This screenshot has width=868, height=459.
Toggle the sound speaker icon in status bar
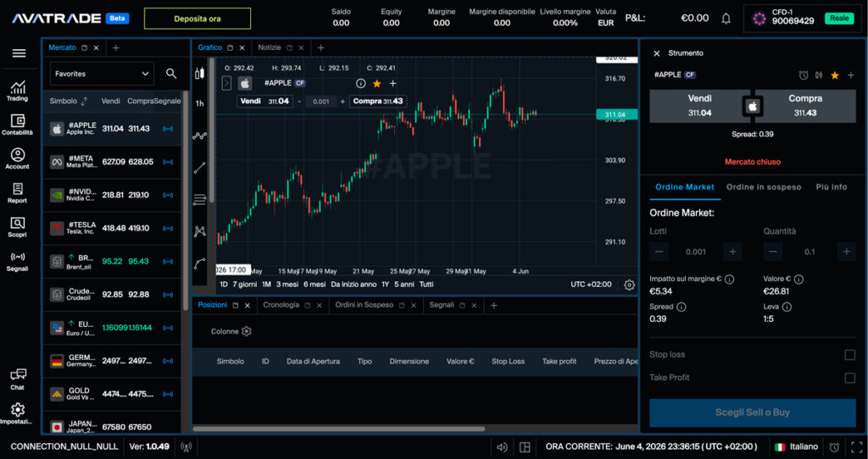[x=502, y=447]
